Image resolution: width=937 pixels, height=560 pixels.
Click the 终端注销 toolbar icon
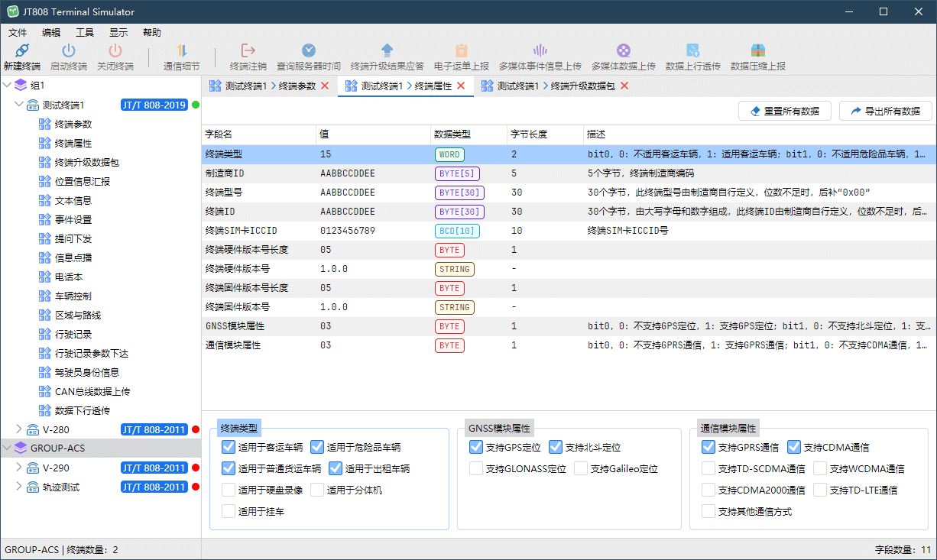pos(248,51)
